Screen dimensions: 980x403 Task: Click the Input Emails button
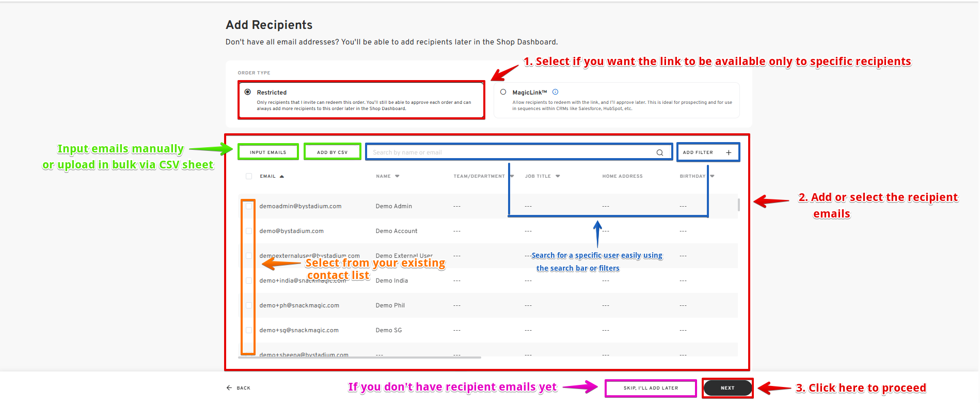pos(268,152)
